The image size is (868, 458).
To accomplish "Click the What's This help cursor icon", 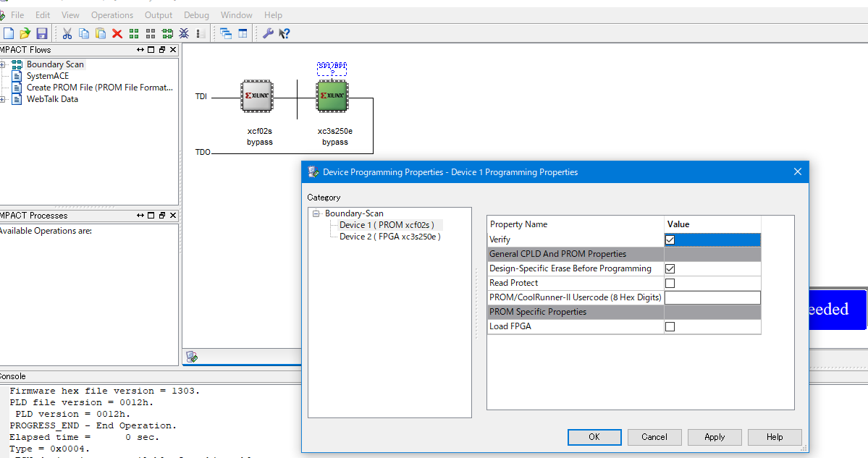I will tap(285, 33).
